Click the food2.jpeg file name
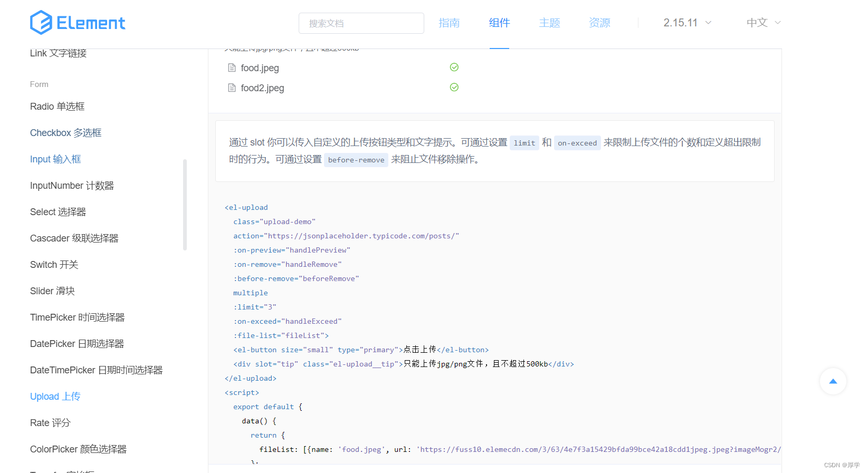The image size is (868, 473). click(262, 88)
